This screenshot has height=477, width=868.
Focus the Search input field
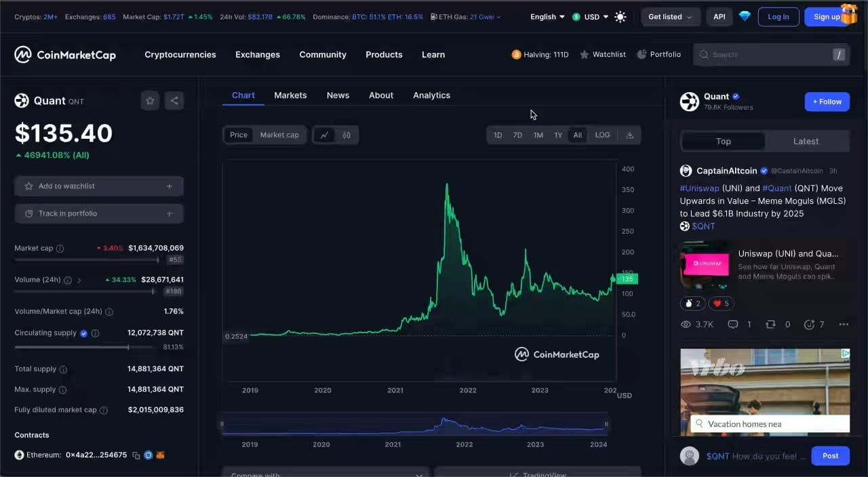point(771,55)
